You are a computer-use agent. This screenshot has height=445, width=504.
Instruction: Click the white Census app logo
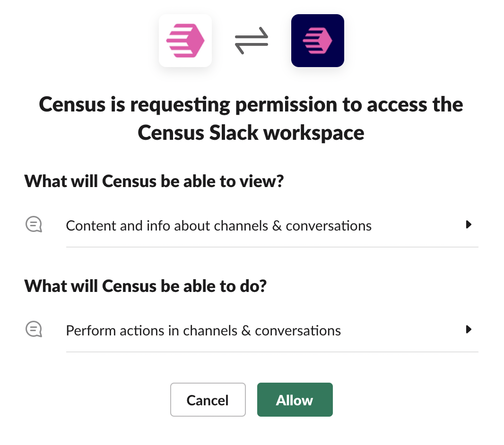[185, 41]
